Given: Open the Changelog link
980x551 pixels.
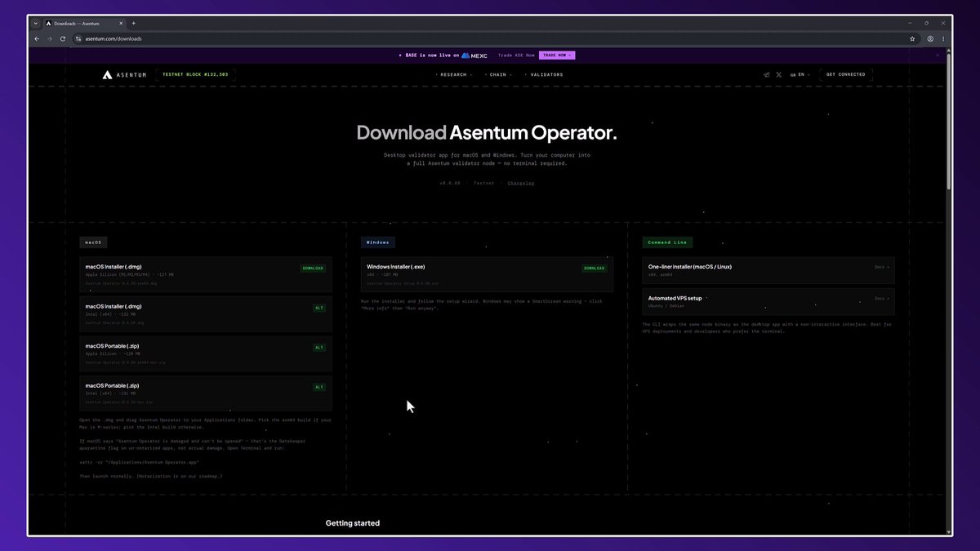Looking at the screenshot, I should coord(521,183).
